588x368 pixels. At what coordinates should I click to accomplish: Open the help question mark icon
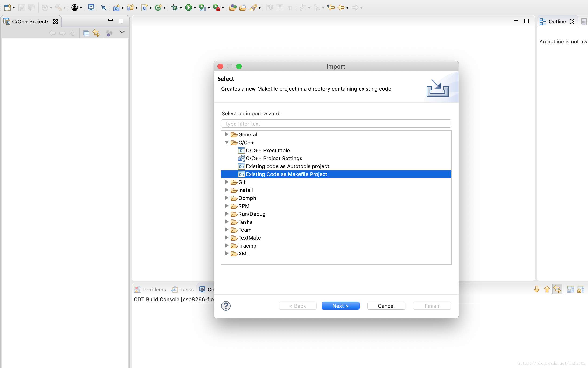[226, 306]
